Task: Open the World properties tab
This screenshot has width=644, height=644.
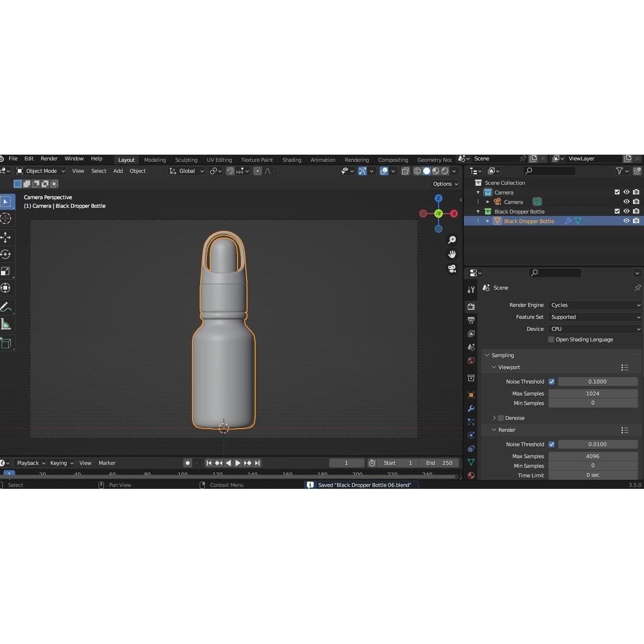Action: (471, 361)
